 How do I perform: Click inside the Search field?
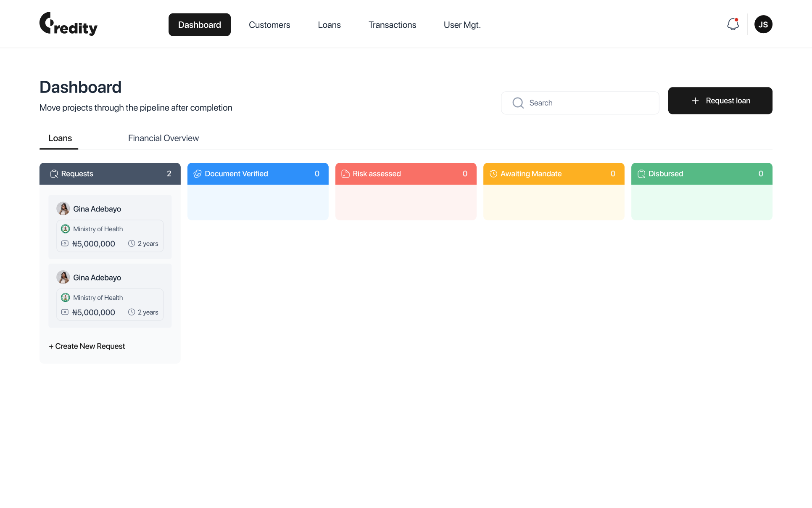pos(580,103)
